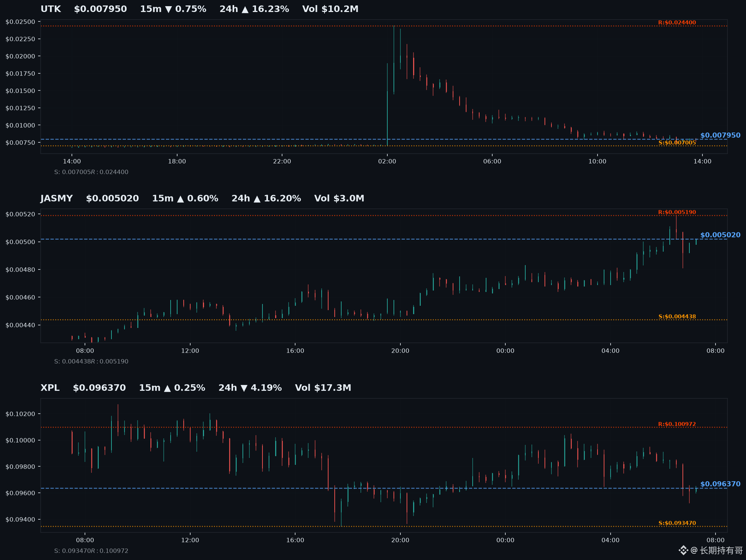Click the 16:00 time label on XPL chart
The image size is (746, 560).
click(x=295, y=540)
